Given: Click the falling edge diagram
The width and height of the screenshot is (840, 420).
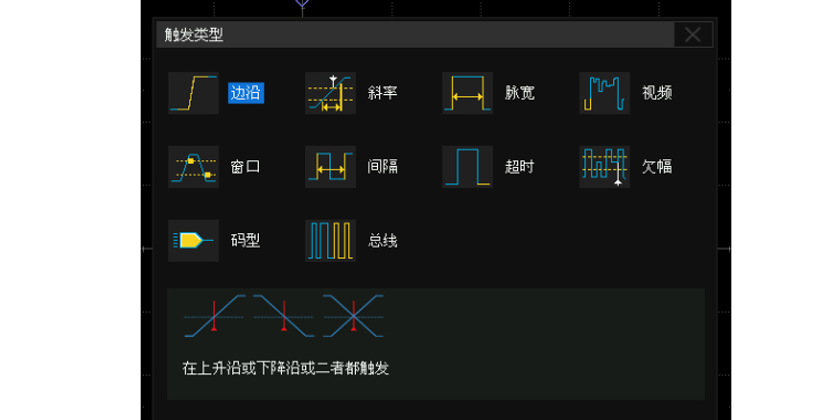Looking at the screenshot, I should coord(285,315).
